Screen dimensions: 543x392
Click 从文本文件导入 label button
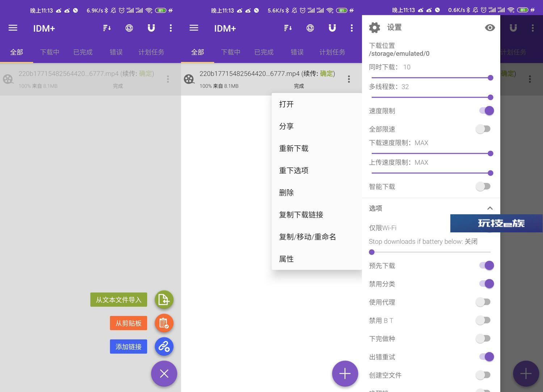point(119,300)
